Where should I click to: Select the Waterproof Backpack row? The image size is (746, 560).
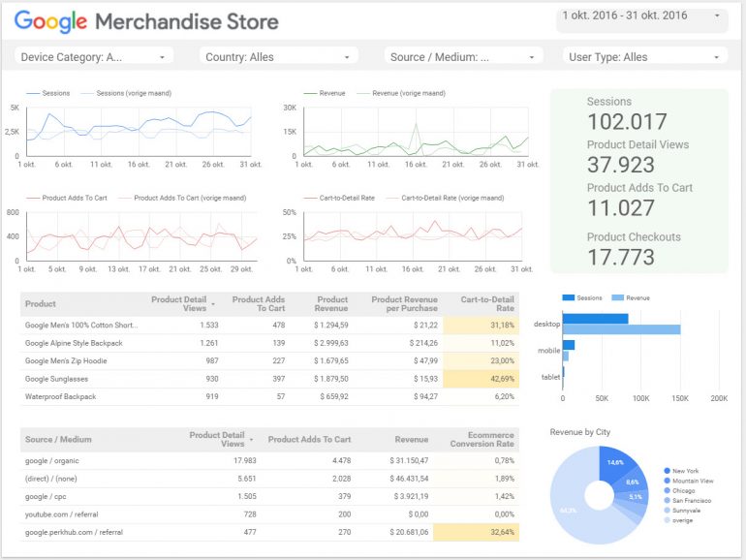[x=269, y=397]
